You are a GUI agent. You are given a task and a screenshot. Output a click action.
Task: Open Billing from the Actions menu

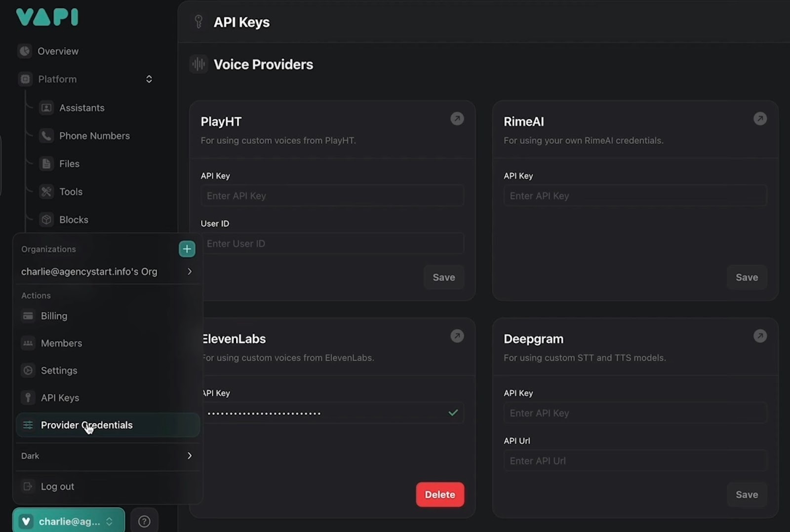(x=107, y=316)
